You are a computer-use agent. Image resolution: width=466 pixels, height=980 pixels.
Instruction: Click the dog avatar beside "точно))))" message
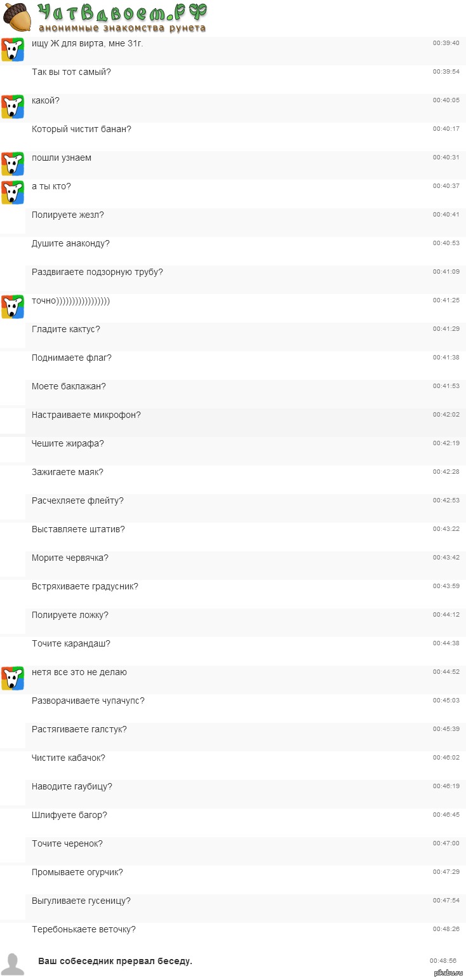pyautogui.click(x=13, y=307)
